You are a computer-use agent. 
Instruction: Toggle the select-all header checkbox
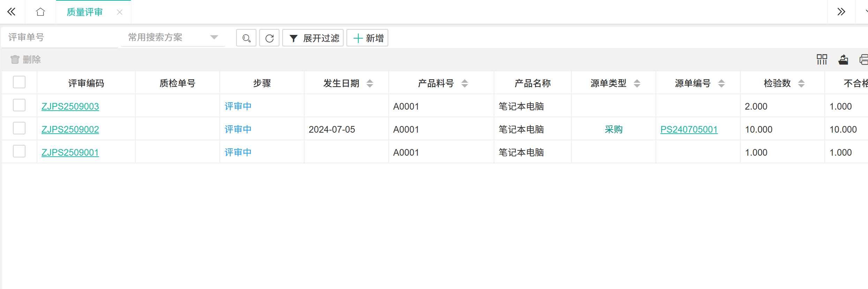click(x=19, y=82)
